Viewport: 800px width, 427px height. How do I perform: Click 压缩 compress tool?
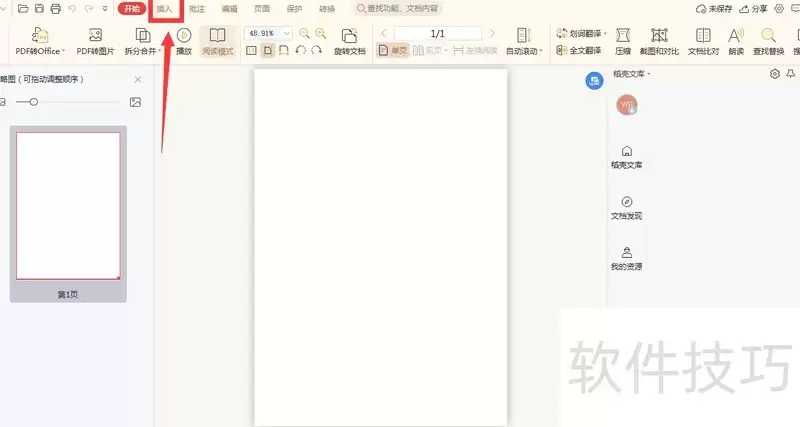623,41
